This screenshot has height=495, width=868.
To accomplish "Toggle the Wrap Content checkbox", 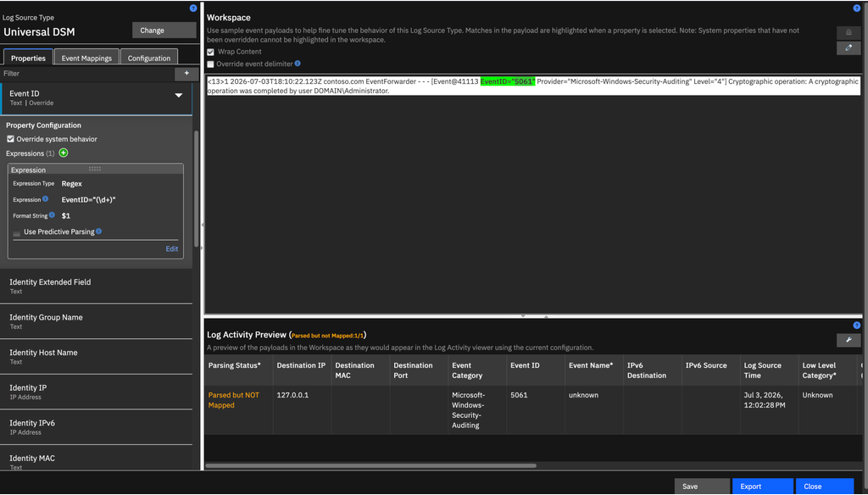I will pos(210,52).
